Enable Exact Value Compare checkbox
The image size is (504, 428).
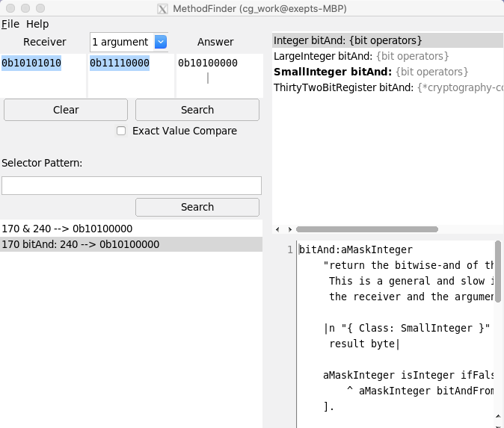(121, 131)
